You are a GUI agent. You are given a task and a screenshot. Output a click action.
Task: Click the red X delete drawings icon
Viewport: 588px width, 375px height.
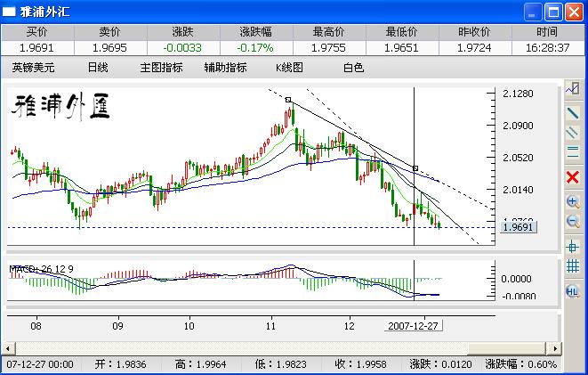pos(573,176)
